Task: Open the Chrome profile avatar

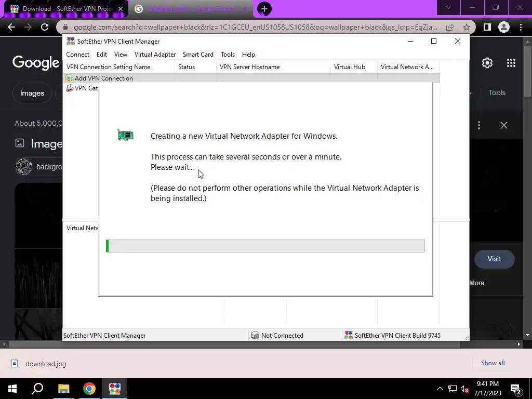Action: (x=504, y=27)
